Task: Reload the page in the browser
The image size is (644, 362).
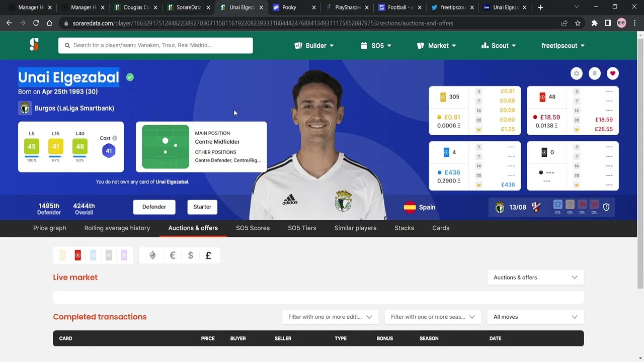Action: 36,23
